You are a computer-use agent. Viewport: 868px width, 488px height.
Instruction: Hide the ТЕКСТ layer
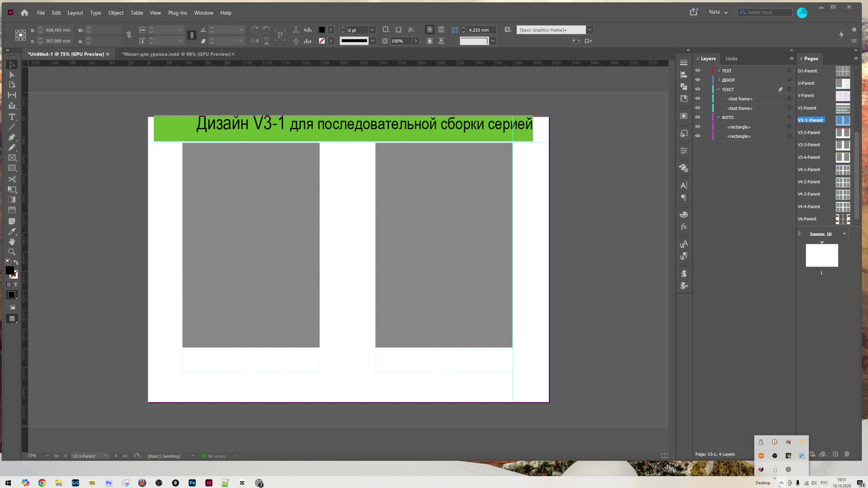(x=697, y=89)
